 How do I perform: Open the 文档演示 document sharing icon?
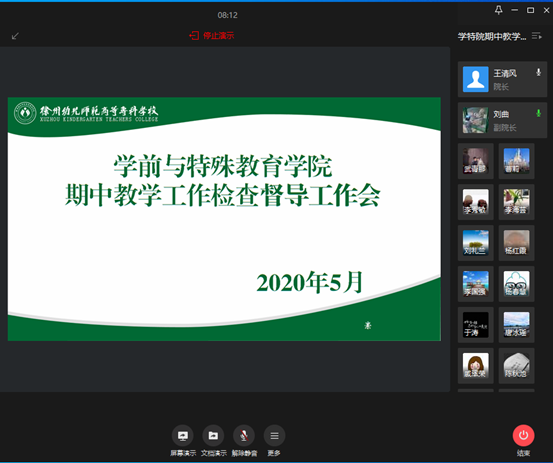click(213, 436)
